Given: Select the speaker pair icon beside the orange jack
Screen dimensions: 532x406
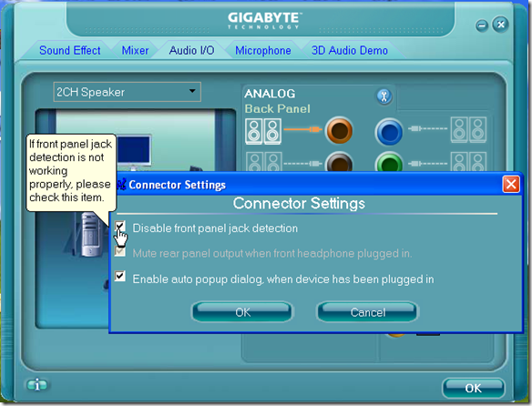Looking at the screenshot, I should pyautogui.click(x=263, y=131).
